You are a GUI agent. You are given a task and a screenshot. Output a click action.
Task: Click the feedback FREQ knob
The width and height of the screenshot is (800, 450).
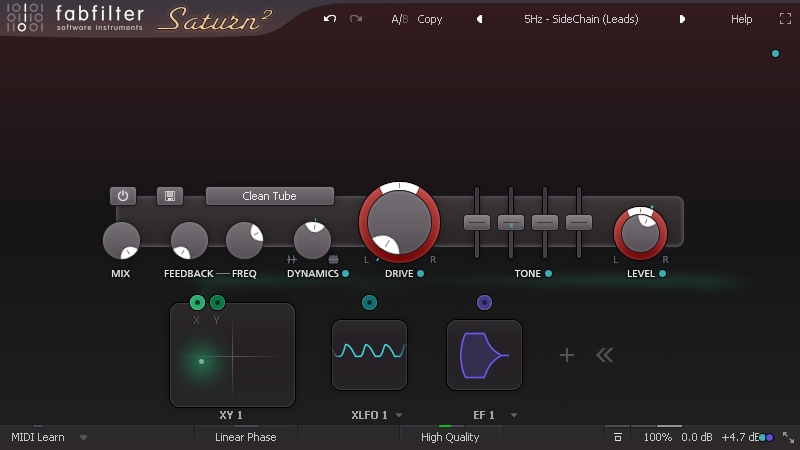pos(244,240)
